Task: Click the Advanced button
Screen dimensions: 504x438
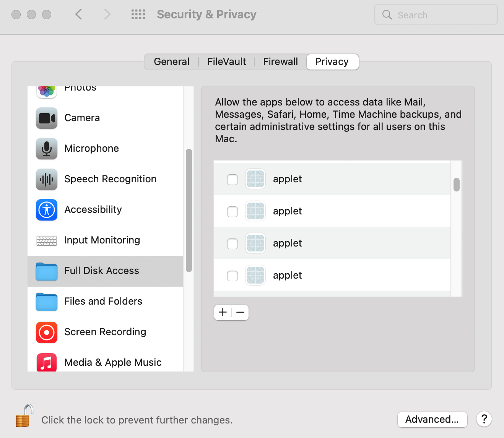Action: pos(432,419)
